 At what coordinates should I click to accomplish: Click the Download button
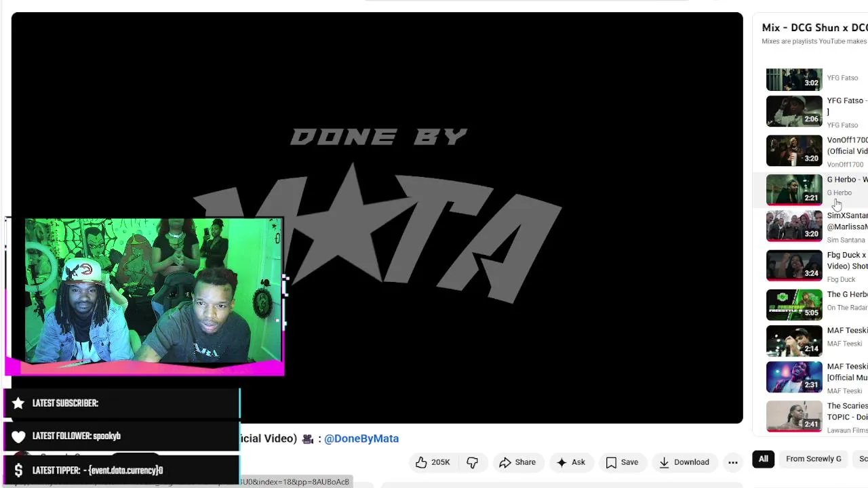[684, 462]
